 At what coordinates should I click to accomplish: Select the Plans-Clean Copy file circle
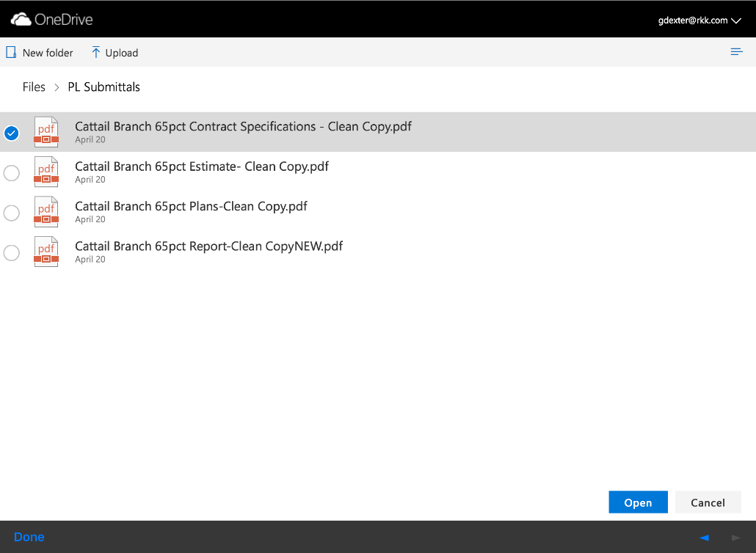(x=12, y=213)
